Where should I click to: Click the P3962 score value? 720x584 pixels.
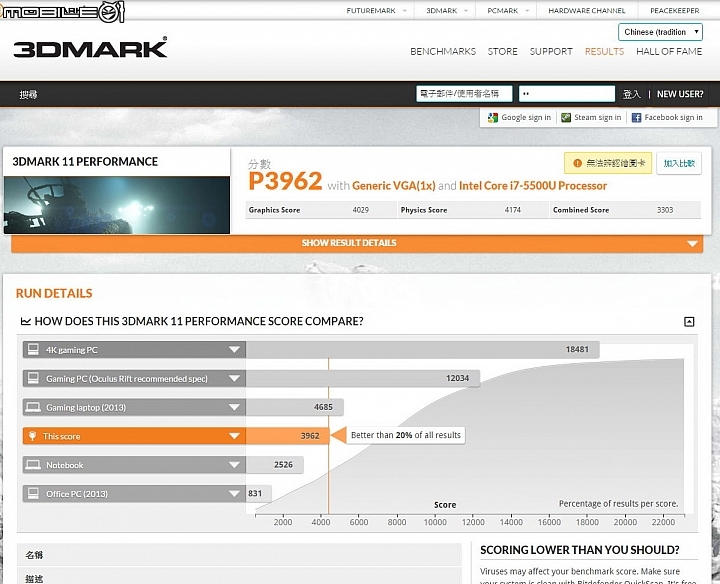pyautogui.click(x=285, y=181)
